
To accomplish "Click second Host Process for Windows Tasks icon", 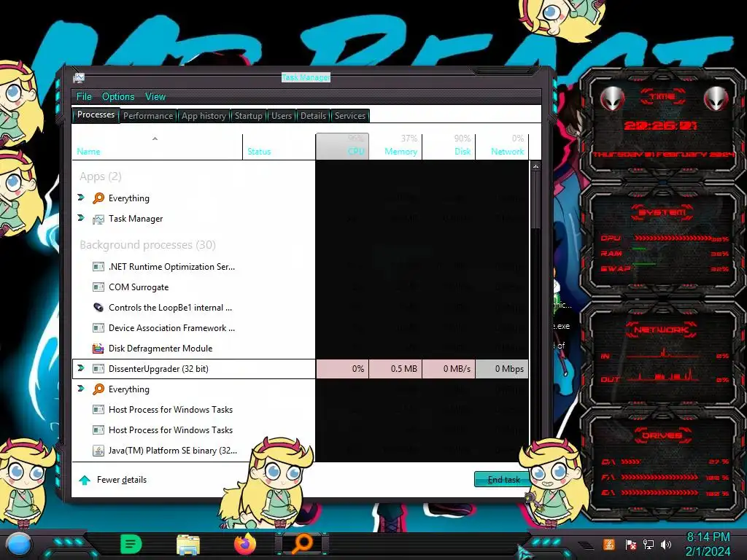I will tap(98, 430).
